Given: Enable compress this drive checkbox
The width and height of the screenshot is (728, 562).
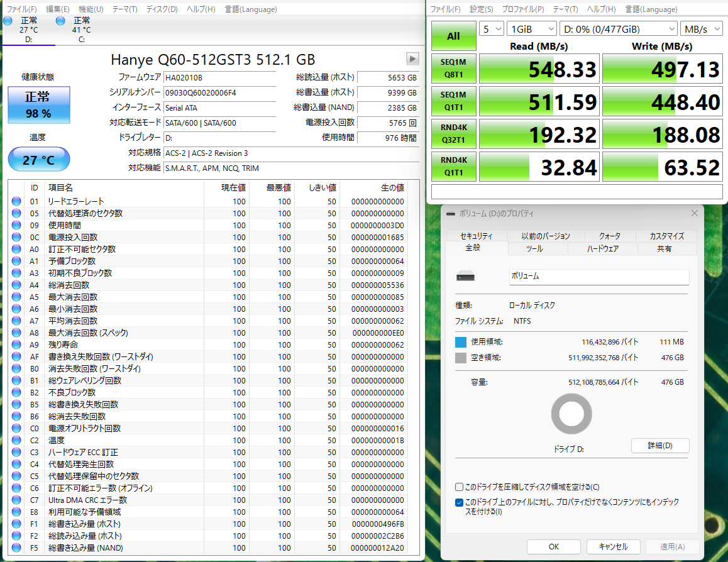Looking at the screenshot, I should 460,487.
